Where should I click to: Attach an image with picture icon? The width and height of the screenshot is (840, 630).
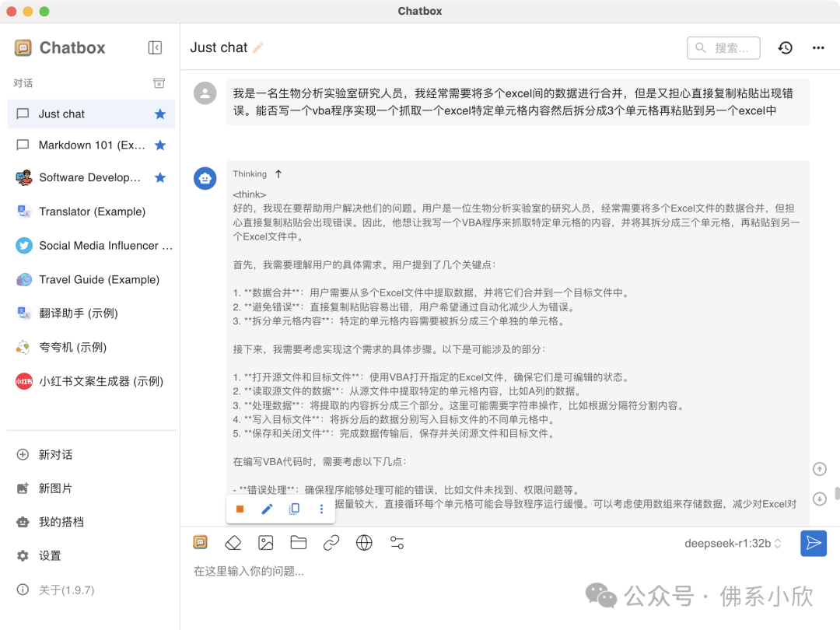(x=266, y=543)
